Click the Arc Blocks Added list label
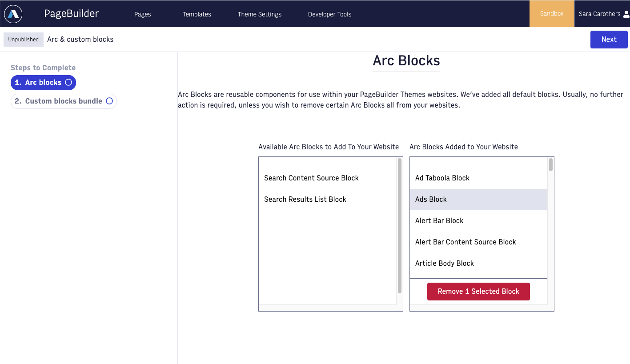Screen dimensions: 630x364 click(464, 147)
